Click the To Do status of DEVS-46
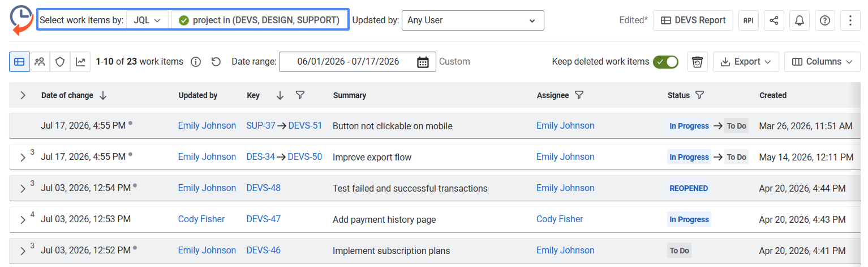868x267 pixels. click(x=680, y=251)
